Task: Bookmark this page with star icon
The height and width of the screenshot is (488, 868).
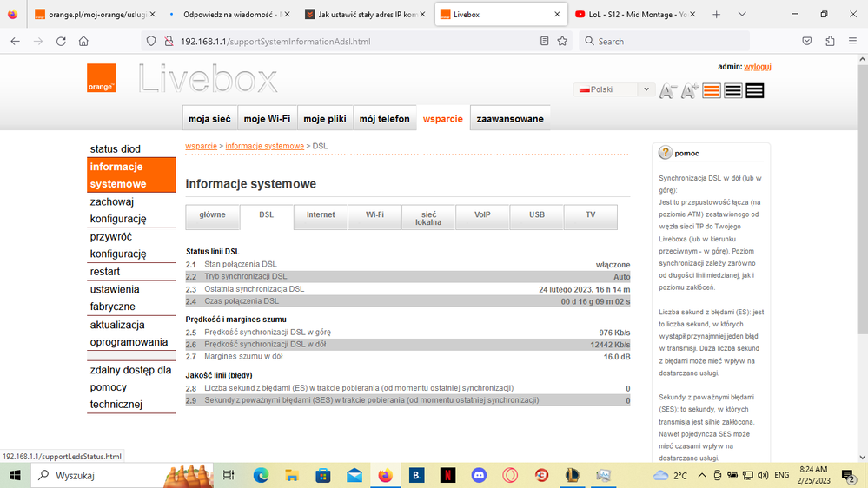Action: (x=562, y=41)
